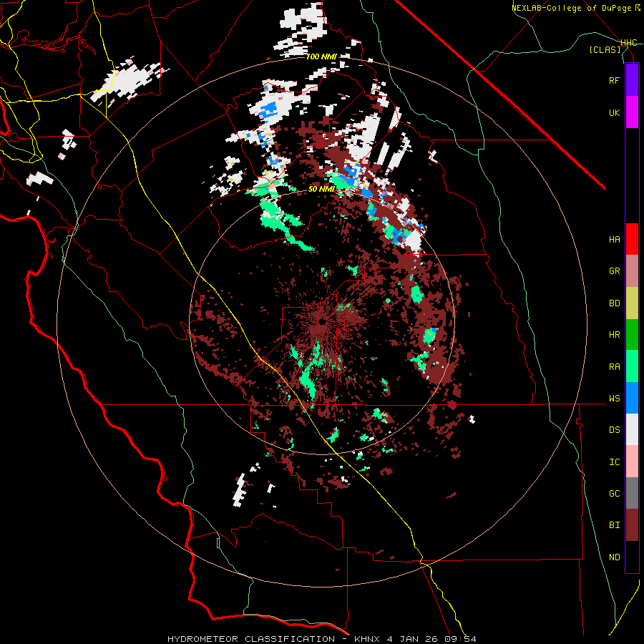Image resolution: width=644 pixels, height=644 pixels.
Task: Click the light pink IC legend swatch
Action: 632,462
